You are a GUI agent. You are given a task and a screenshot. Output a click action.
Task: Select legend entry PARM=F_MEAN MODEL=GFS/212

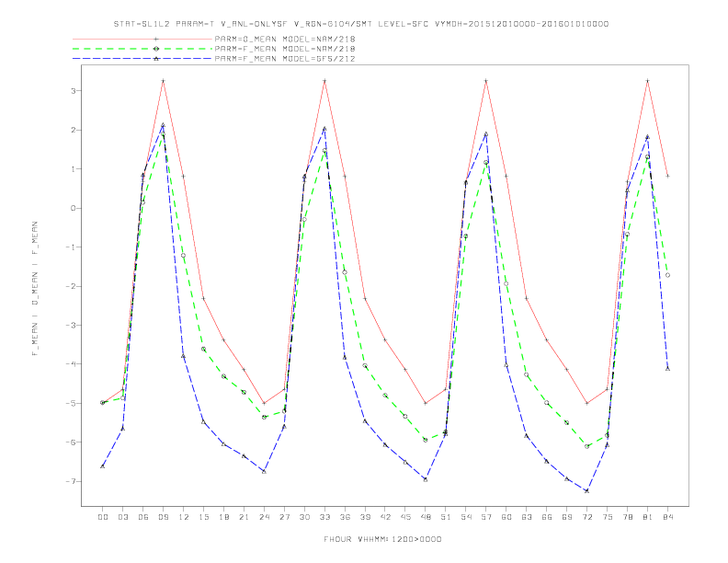click(x=285, y=59)
